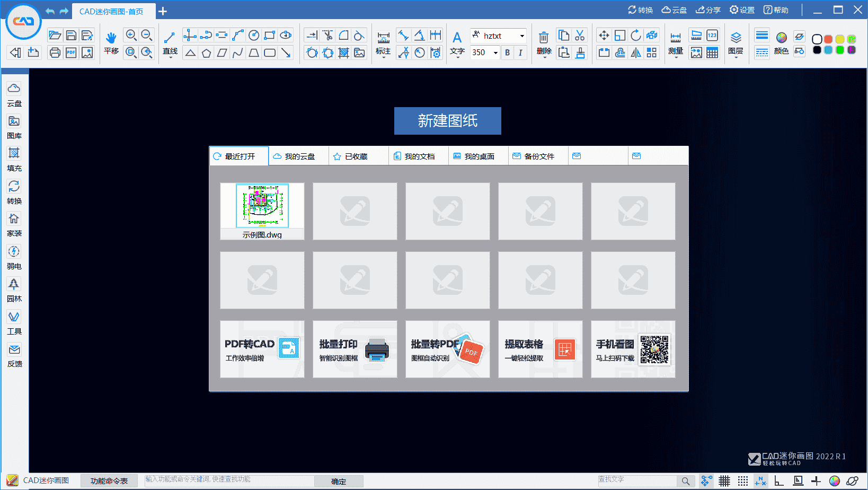Open the 已收藏 favorites tab
Image resolution: width=868 pixels, height=490 pixels.
358,155
